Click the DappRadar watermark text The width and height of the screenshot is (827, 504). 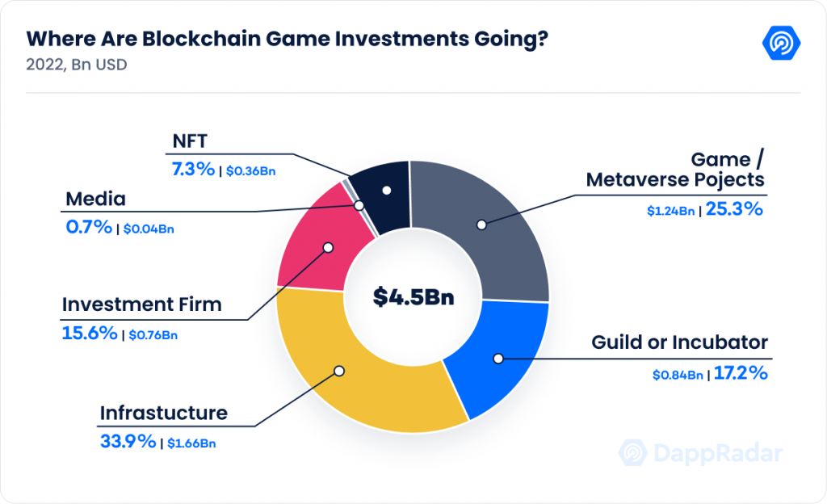(x=718, y=453)
